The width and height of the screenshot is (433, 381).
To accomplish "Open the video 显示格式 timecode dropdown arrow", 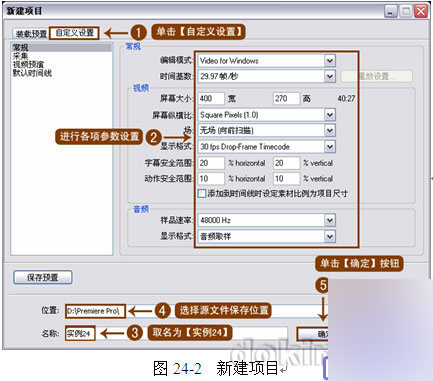I will (330, 146).
